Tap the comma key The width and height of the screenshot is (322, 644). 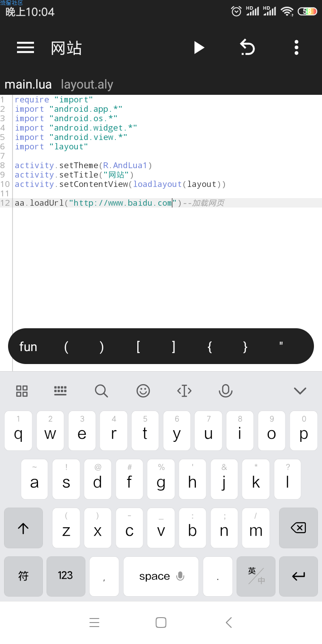104,576
